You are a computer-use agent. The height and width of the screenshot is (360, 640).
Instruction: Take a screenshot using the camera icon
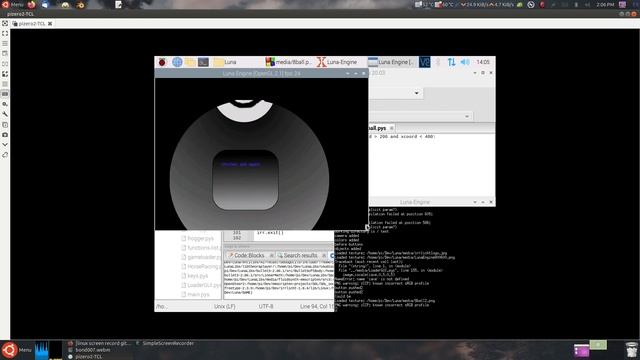tap(5, 135)
